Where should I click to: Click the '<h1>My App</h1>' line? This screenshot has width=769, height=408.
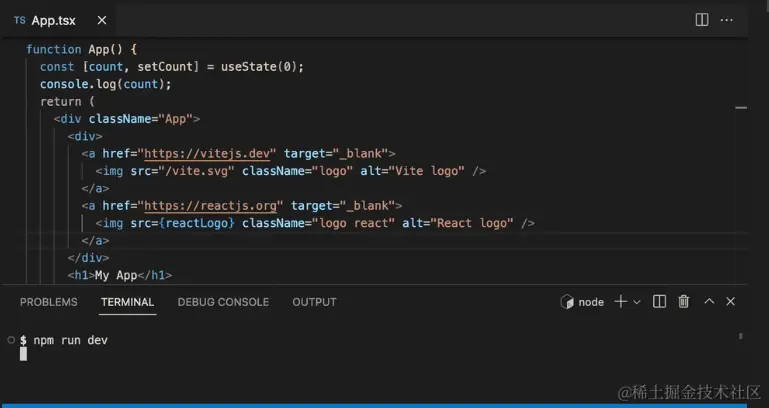click(120, 275)
